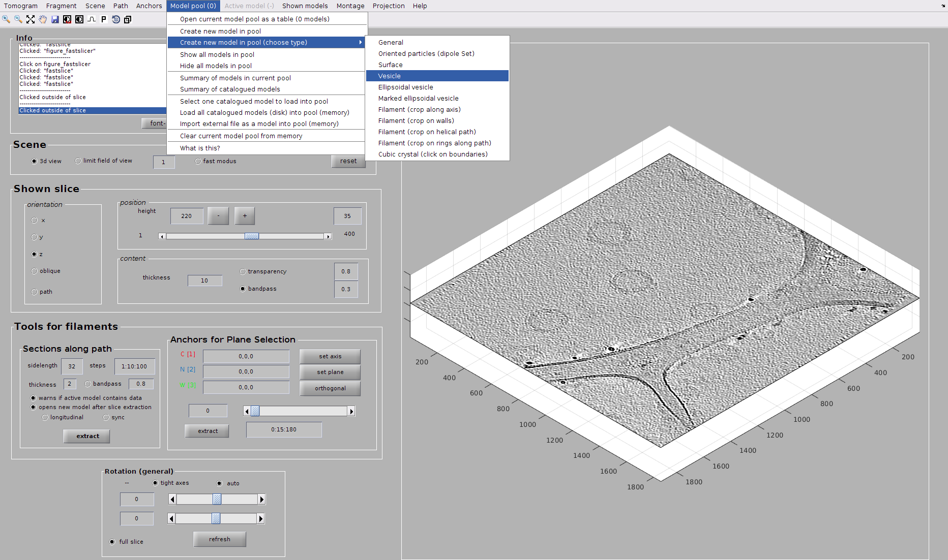Click the set plane button
The height and width of the screenshot is (560, 948).
pos(330,372)
